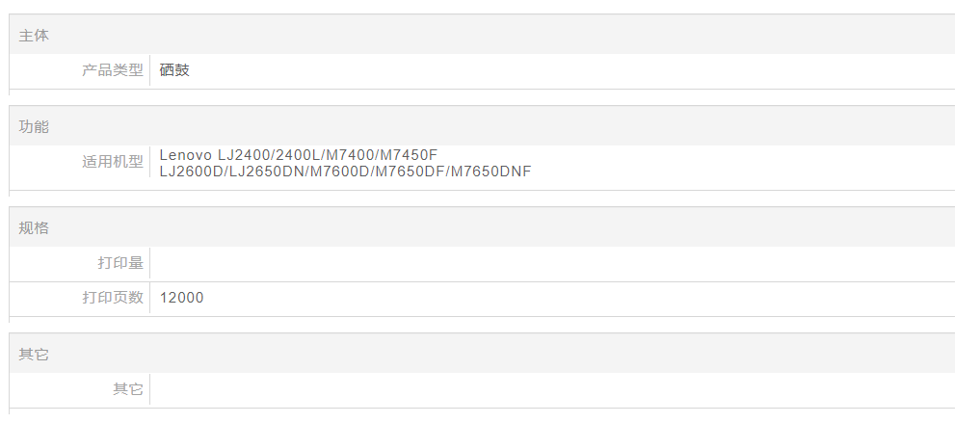Screen dimensions: 980x423
Task: Click the M7400 model text
Action: coord(352,154)
